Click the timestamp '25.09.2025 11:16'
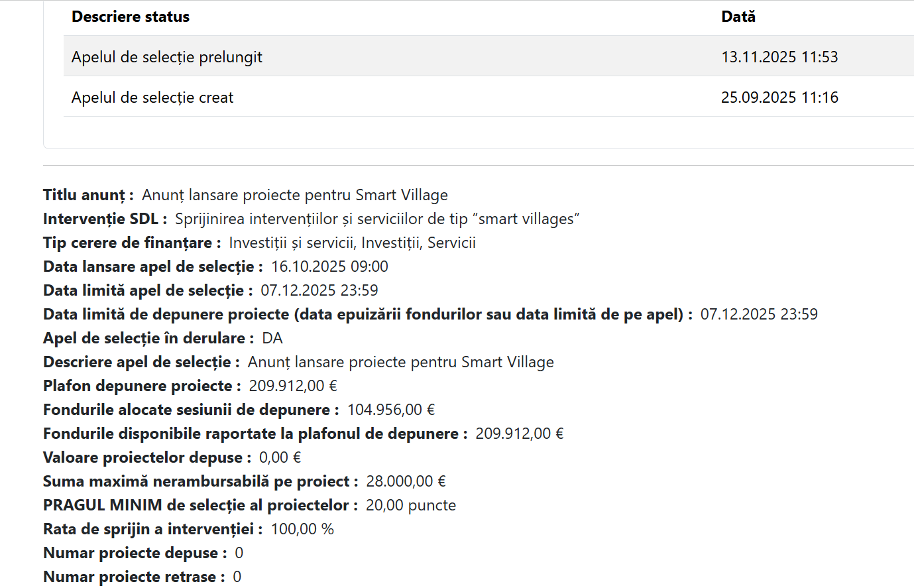The height and width of the screenshot is (588, 914). [x=779, y=97]
